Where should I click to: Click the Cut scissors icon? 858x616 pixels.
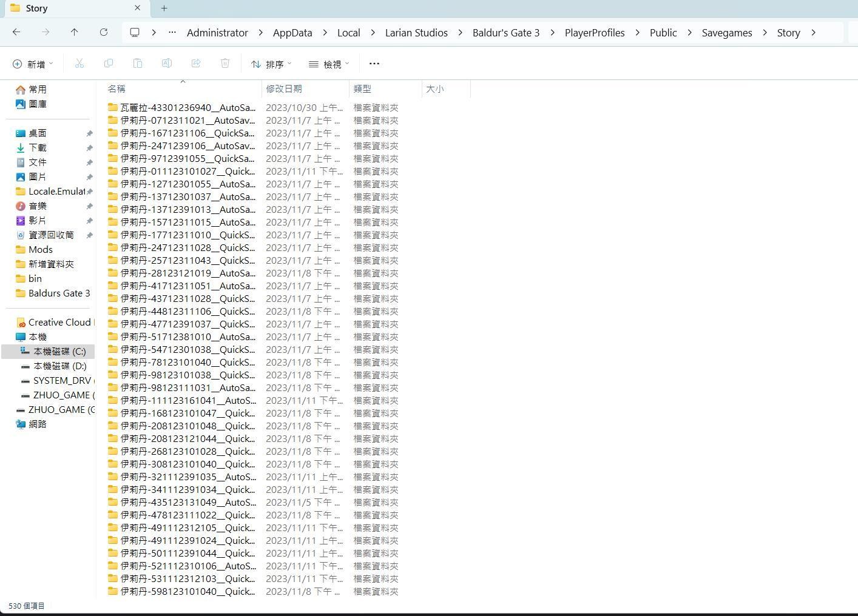(x=79, y=64)
